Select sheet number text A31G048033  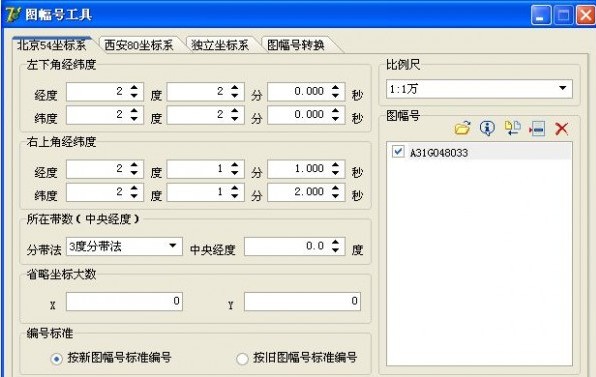(x=439, y=153)
